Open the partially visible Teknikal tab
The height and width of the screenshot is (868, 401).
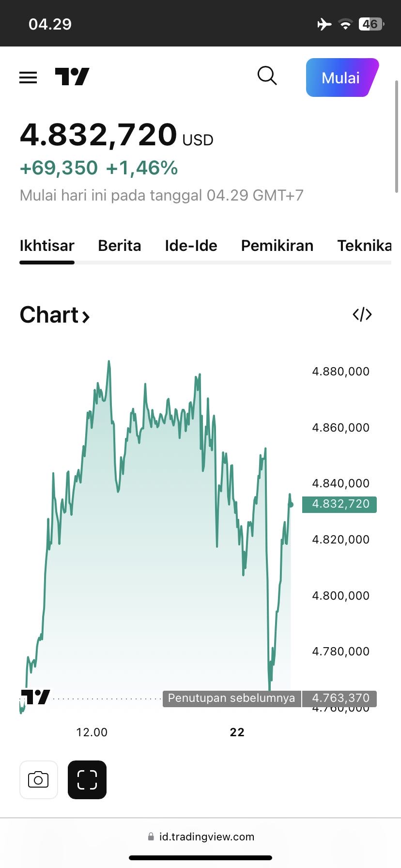tap(364, 246)
